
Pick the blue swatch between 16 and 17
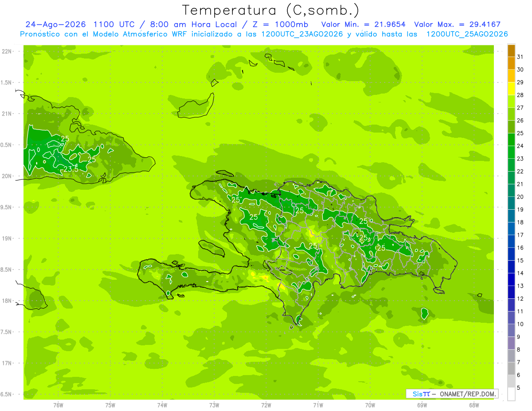tap(511, 241)
